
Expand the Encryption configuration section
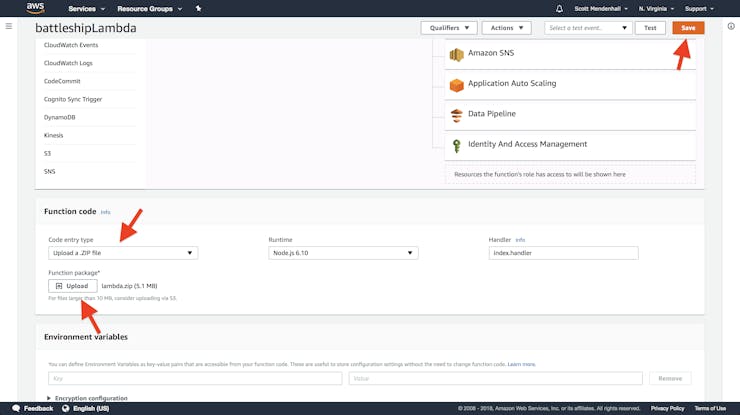[x=87, y=398]
